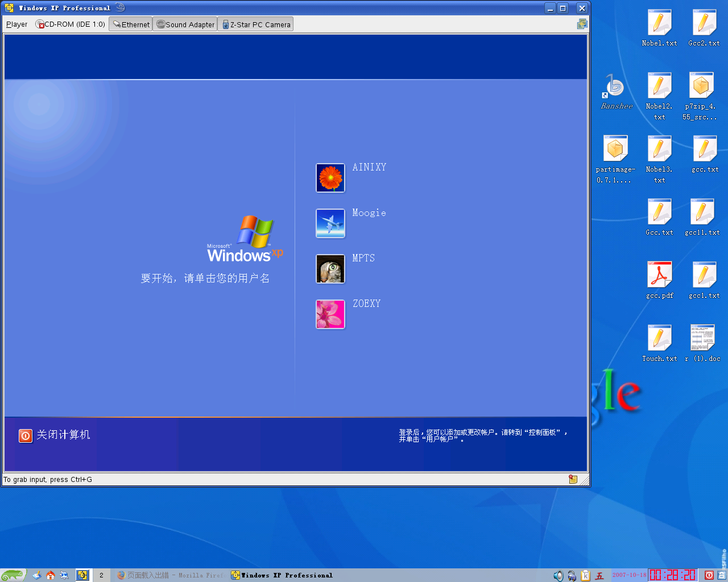Open the Klipper clipboard tray icon
The height and width of the screenshot is (582, 728).
[585, 576]
